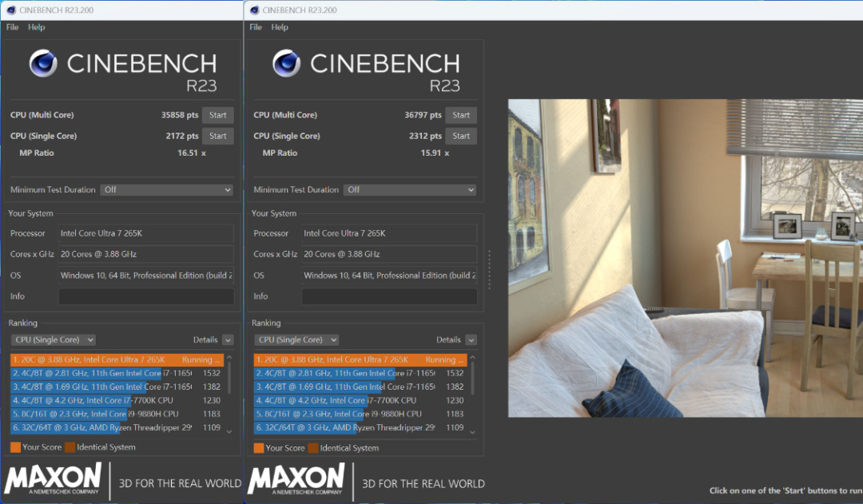This screenshot has width=863, height=504.
Task: Click the 2172 pts Single Core score
Action: pos(182,136)
